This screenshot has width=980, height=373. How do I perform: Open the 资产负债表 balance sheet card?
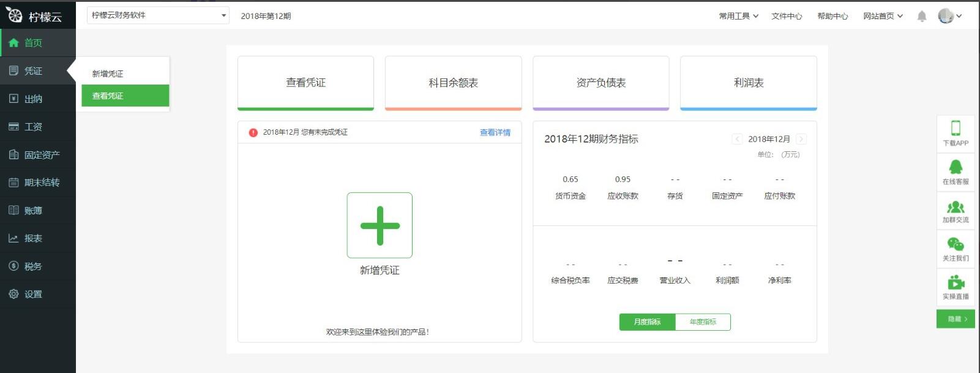pyautogui.click(x=600, y=83)
